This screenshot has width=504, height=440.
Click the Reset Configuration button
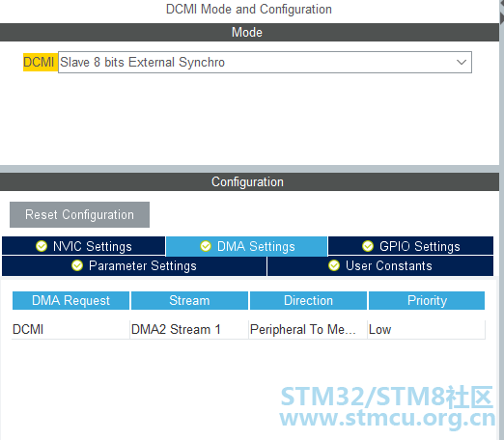(x=79, y=214)
